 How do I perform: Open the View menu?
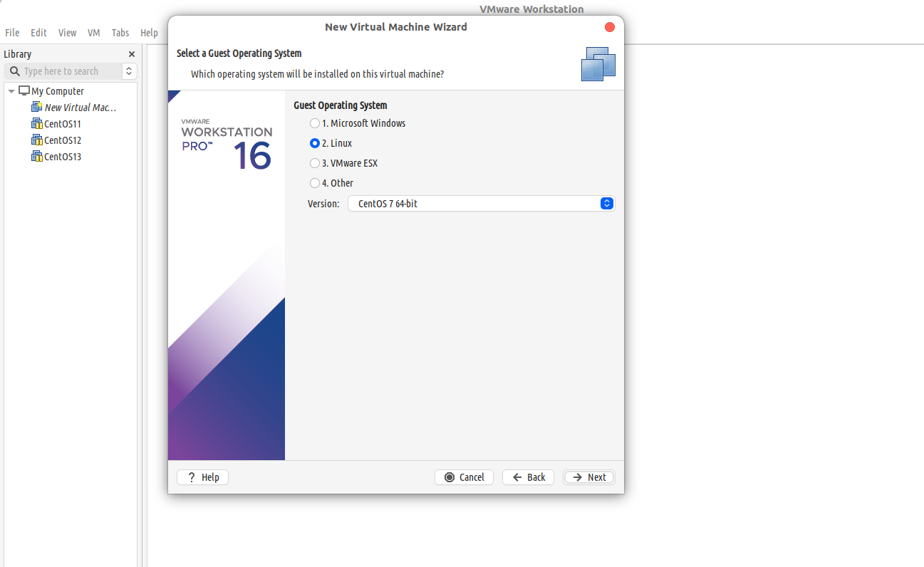[x=68, y=33]
